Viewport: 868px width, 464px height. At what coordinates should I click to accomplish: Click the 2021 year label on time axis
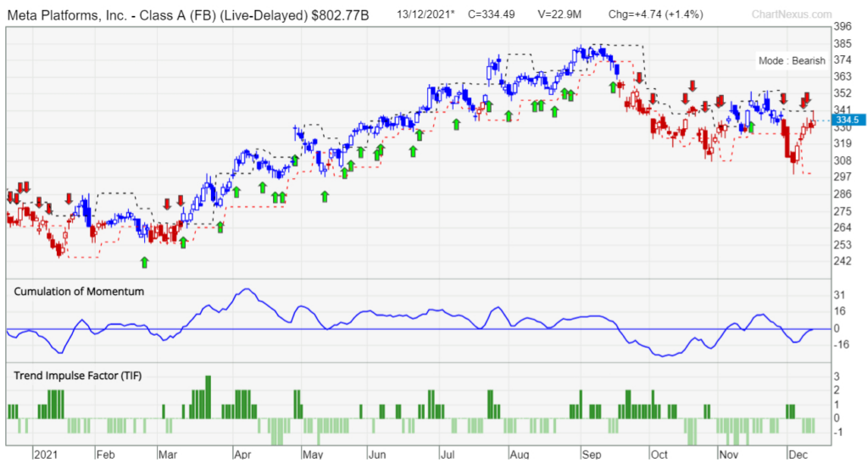pyautogui.click(x=46, y=455)
